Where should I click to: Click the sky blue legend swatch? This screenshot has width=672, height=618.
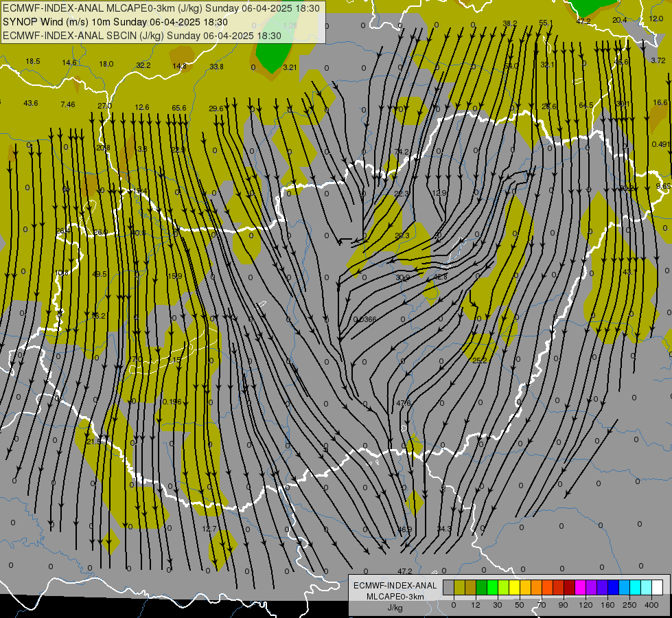point(624,587)
